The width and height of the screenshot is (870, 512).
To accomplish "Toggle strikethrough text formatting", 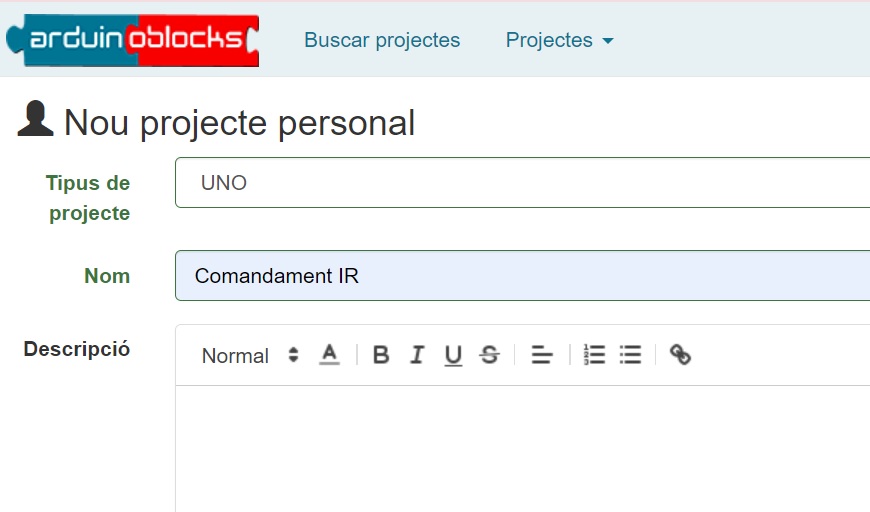I will [489, 355].
